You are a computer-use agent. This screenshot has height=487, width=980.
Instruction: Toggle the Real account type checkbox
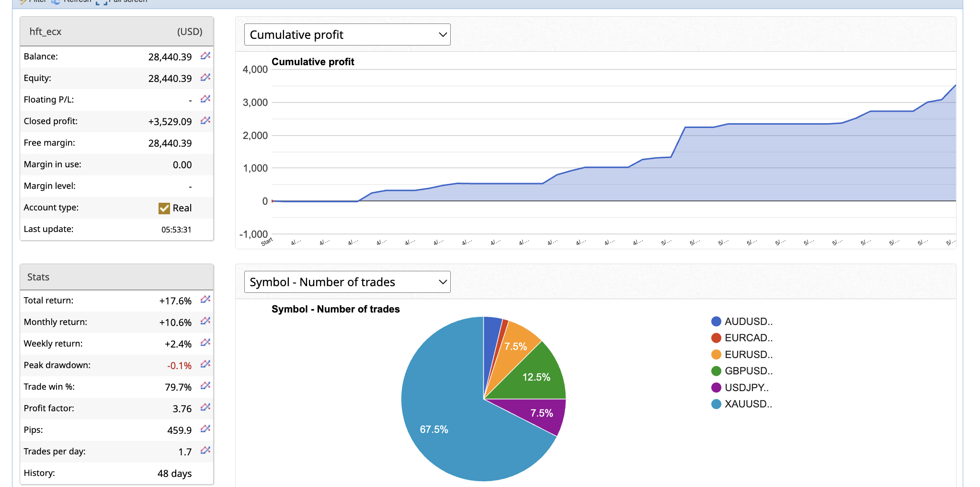(164, 208)
